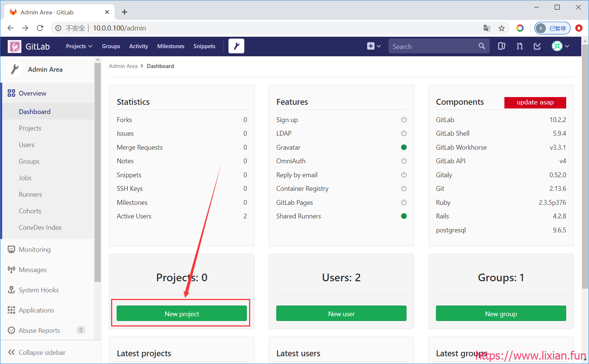Open the todos checkmark icon
Viewport: 589px width, 364px height.
pyautogui.click(x=537, y=46)
